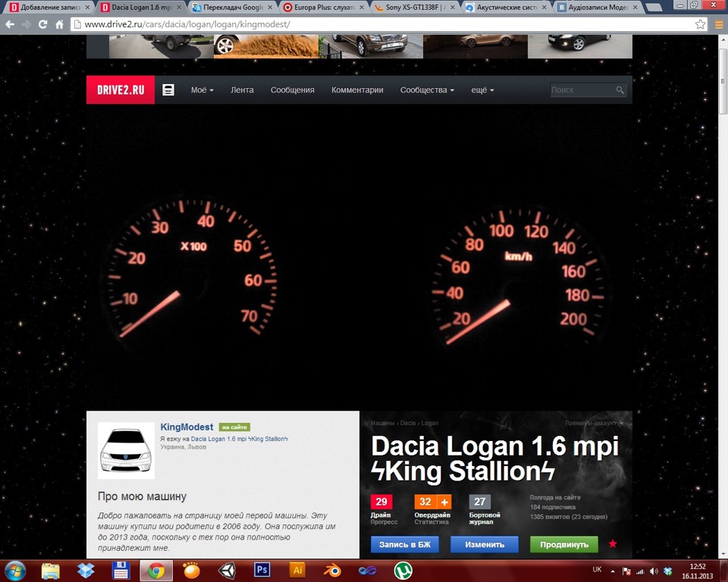
Task: Click the search magnifier icon
Action: point(620,89)
